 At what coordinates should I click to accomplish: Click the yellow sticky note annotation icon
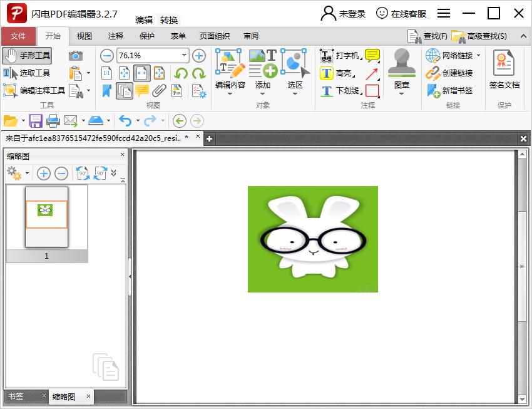pos(372,56)
